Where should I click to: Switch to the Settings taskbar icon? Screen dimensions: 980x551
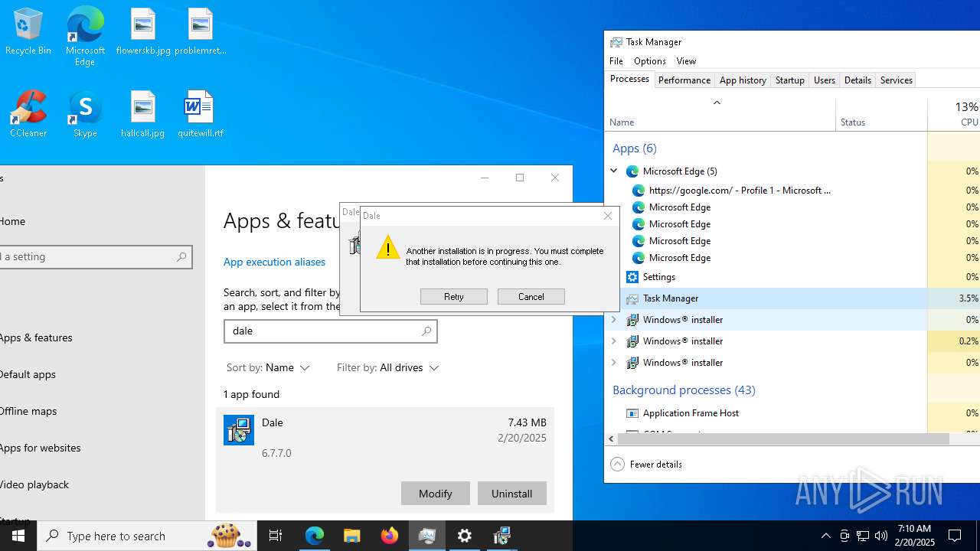[465, 536]
